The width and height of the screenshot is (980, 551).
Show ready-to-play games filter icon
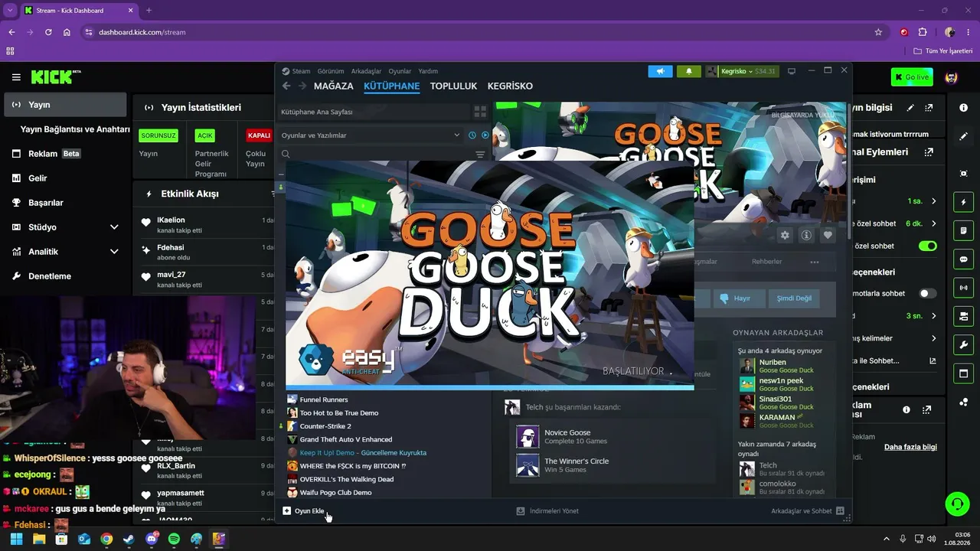(485, 135)
